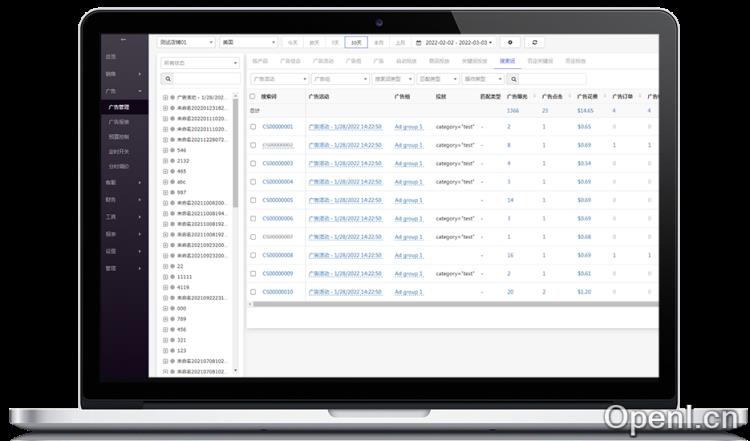Viewport: 750px width, 441px height.
Task: Check the select-all checkbox in table header
Action: pyautogui.click(x=253, y=96)
